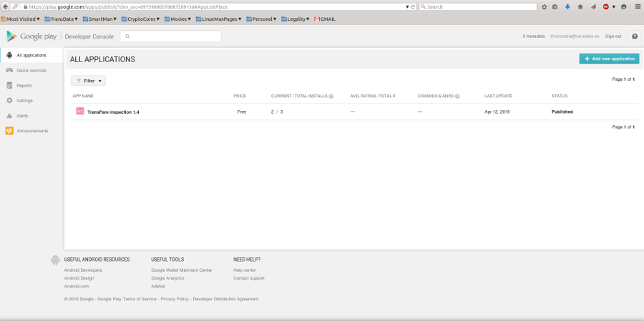This screenshot has height=321, width=644.
Task: Open the TransFare inspection 1.4 app
Action: [x=113, y=112]
